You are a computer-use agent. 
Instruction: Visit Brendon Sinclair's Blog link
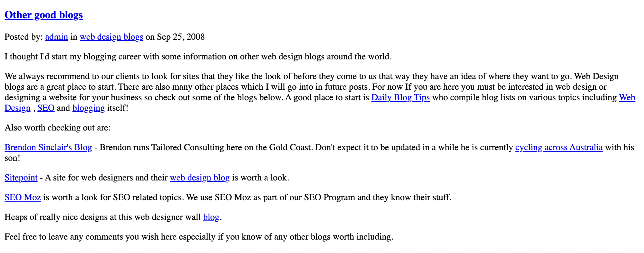pyautogui.click(x=48, y=147)
